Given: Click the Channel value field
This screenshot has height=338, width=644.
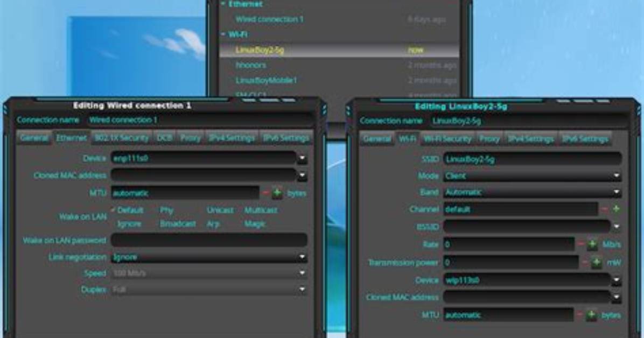Looking at the screenshot, I should tap(520, 209).
